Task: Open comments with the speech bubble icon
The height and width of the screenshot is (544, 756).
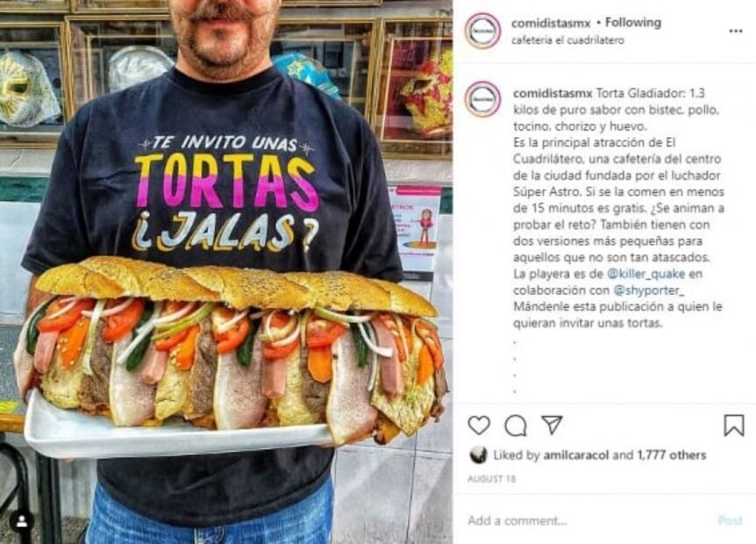Action: (516, 426)
